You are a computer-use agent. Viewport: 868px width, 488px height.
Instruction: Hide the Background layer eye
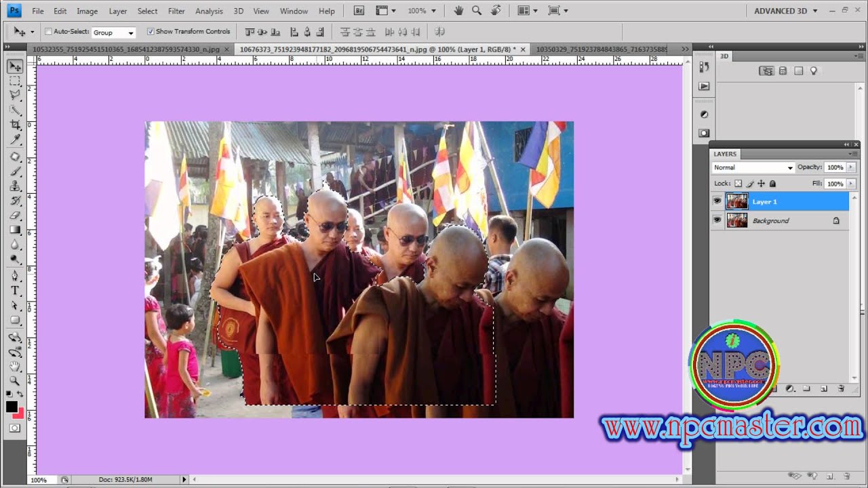point(717,220)
